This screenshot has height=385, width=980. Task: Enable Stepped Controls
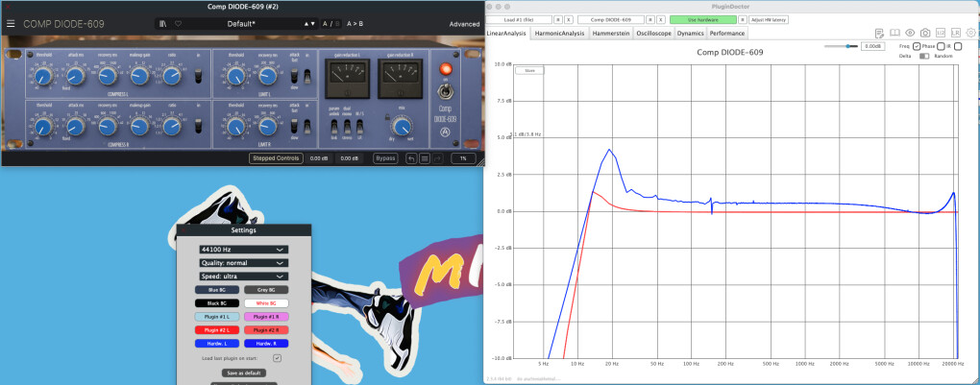click(x=277, y=158)
